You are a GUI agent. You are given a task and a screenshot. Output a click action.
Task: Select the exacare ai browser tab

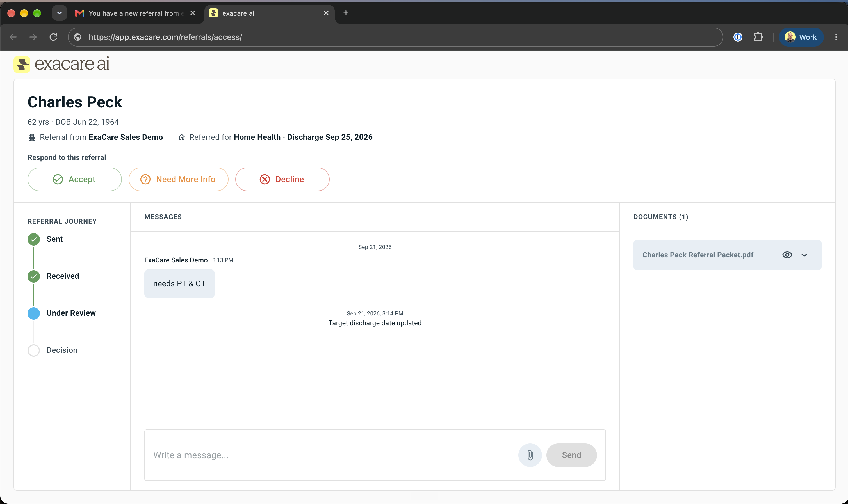click(268, 13)
